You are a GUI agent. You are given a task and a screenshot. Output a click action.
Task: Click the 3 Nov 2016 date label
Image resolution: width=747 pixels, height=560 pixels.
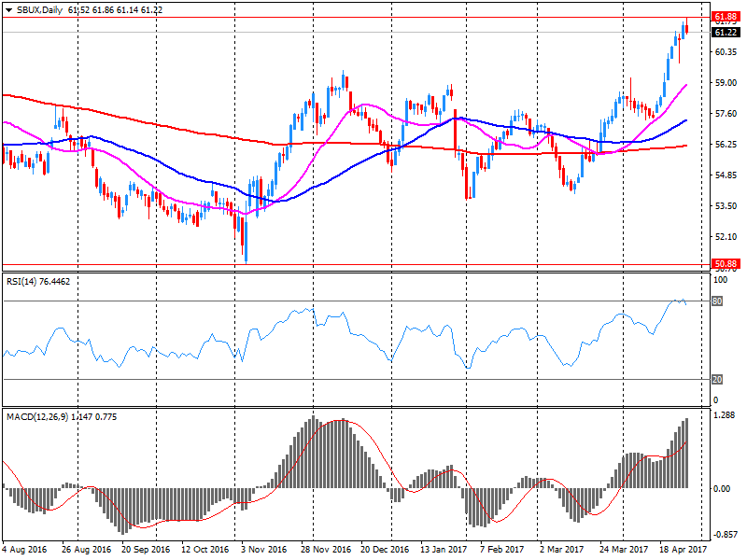point(263,550)
